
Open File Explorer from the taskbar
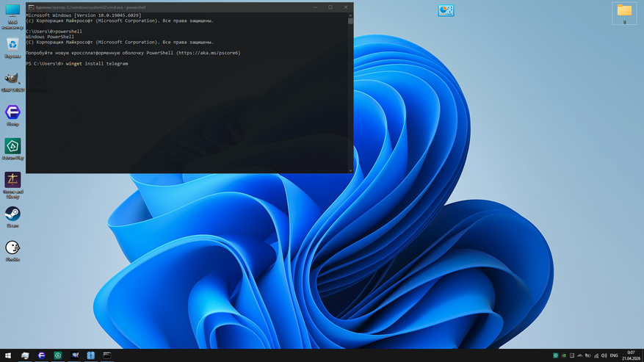tap(25, 356)
